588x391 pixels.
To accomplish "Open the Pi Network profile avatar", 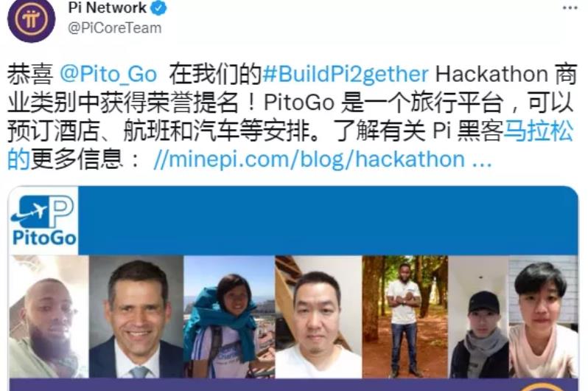I will click(x=32, y=19).
